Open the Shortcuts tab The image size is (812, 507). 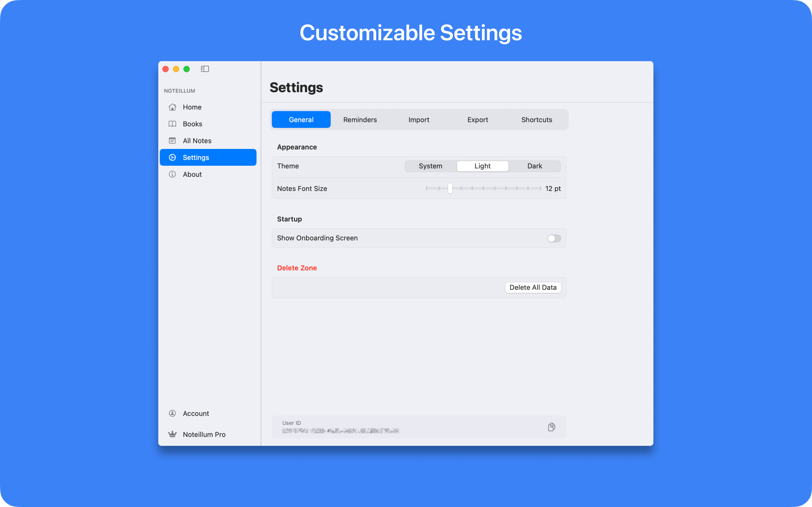click(x=536, y=120)
